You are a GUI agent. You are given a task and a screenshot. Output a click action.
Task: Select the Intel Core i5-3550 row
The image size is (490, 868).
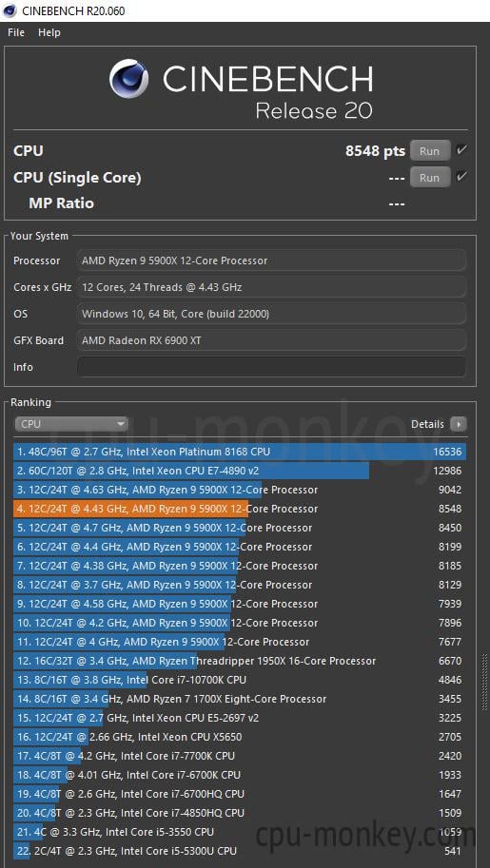[x=240, y=832]
